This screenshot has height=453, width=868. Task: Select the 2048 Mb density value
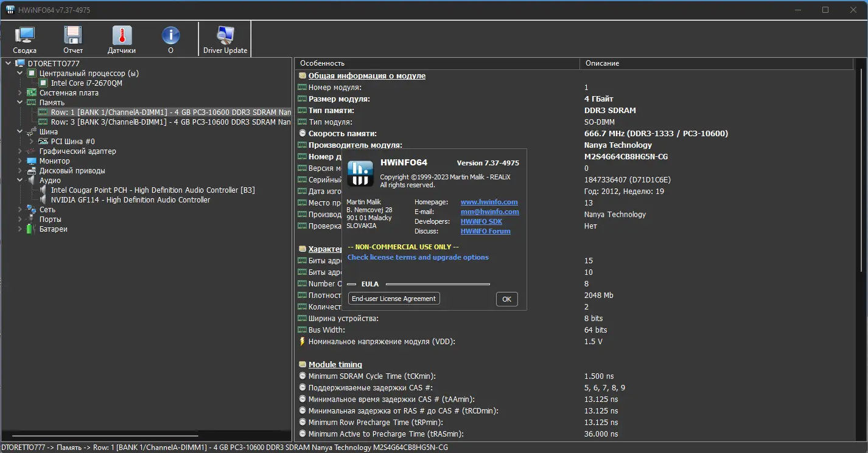(599, 296)
